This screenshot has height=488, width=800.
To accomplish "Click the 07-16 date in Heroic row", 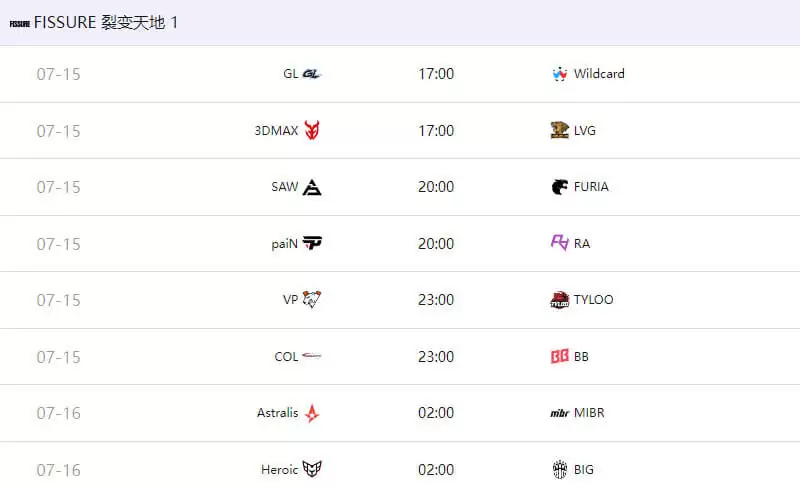I will (58, 469).
